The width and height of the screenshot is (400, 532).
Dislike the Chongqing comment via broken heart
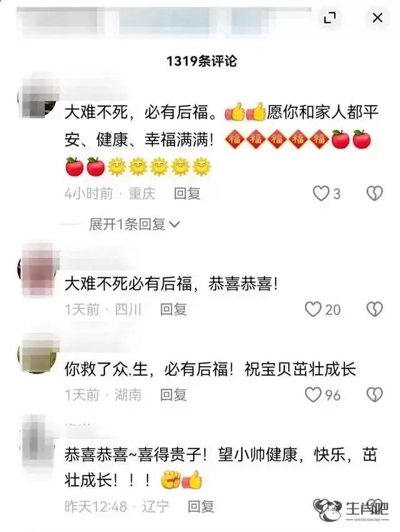pos(374,194)
